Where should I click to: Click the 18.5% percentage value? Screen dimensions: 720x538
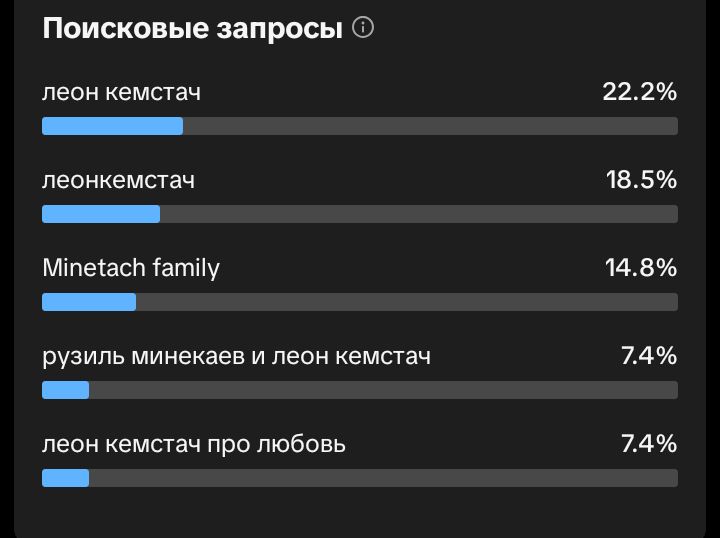641,179
